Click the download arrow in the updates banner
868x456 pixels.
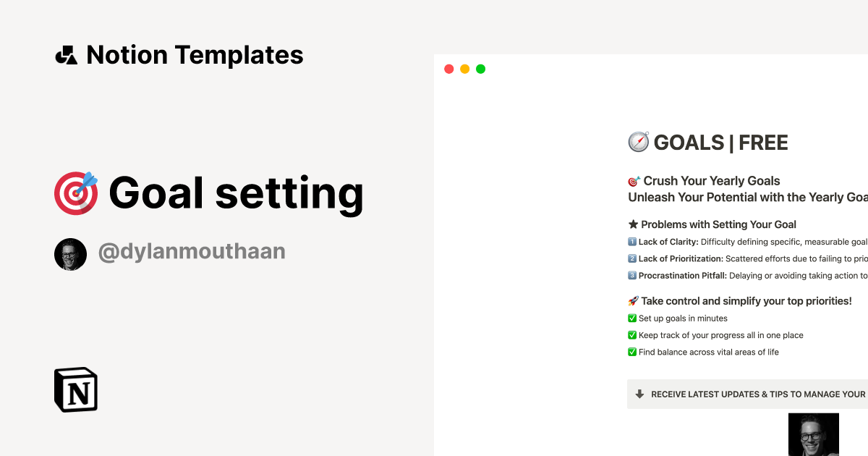click(639, 394)
